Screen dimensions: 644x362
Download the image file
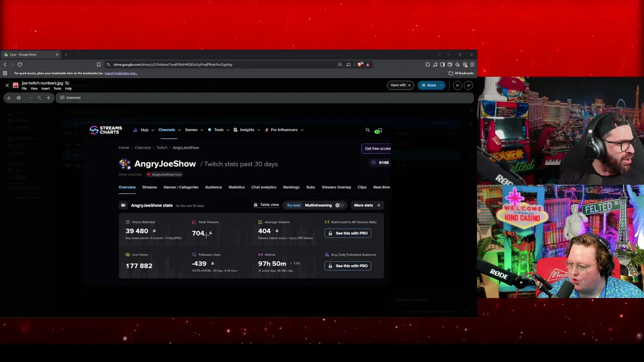coord(9,98)
